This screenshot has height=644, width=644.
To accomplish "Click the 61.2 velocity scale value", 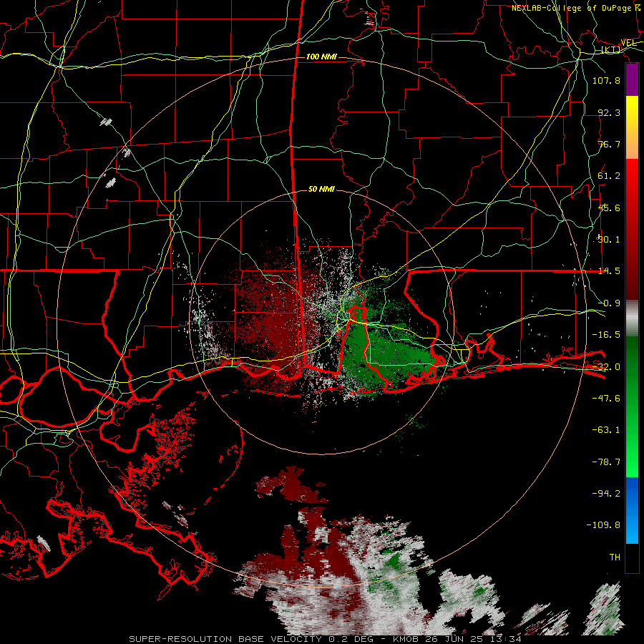I will 609,176.
